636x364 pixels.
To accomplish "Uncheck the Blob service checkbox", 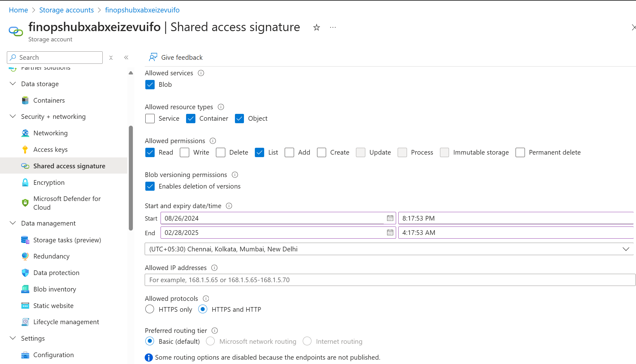I will pos(150,85).
